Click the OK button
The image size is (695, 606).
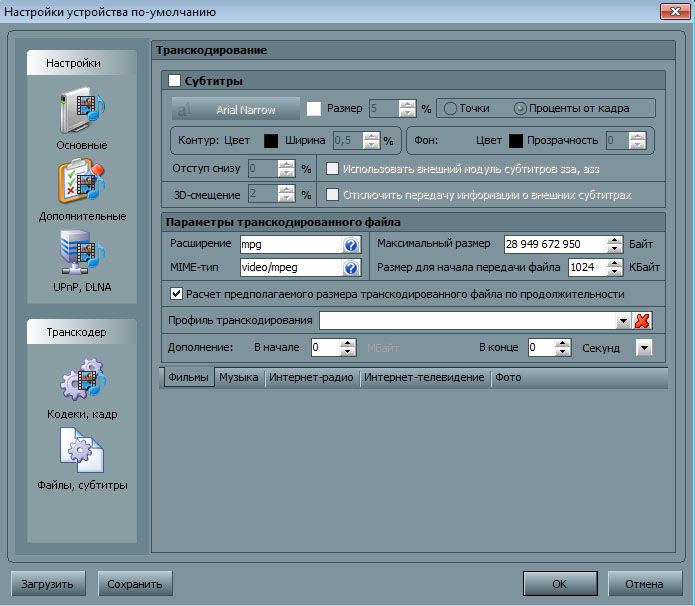[x=559, y=583]
